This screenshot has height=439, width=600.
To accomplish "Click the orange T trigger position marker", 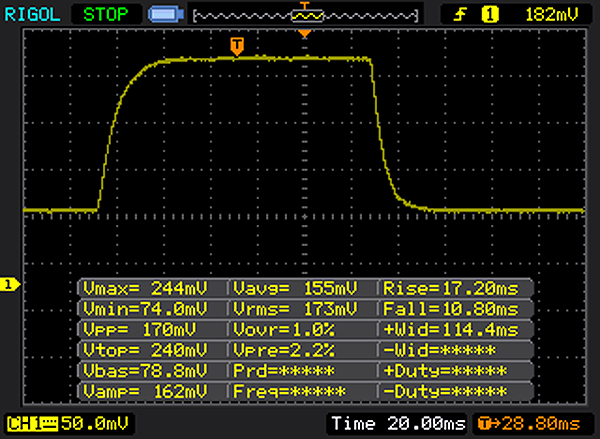I will click(237, 46).
